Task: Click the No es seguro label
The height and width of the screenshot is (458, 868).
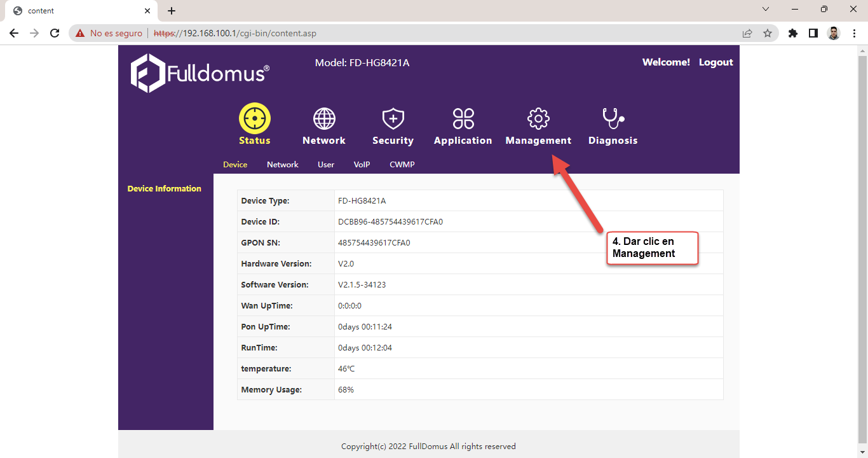Action: click(x=116, y=33)
